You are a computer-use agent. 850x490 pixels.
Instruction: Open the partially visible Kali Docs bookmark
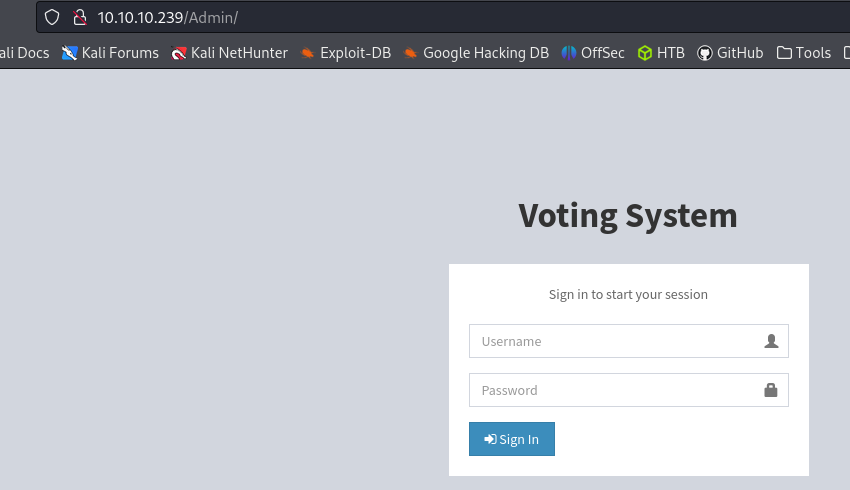(x=24, y=53)
